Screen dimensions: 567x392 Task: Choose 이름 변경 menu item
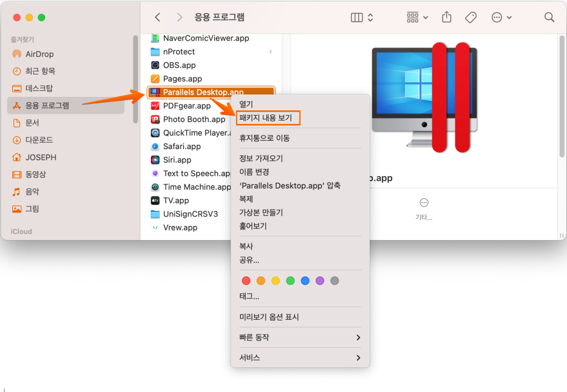tap(300, 172)
